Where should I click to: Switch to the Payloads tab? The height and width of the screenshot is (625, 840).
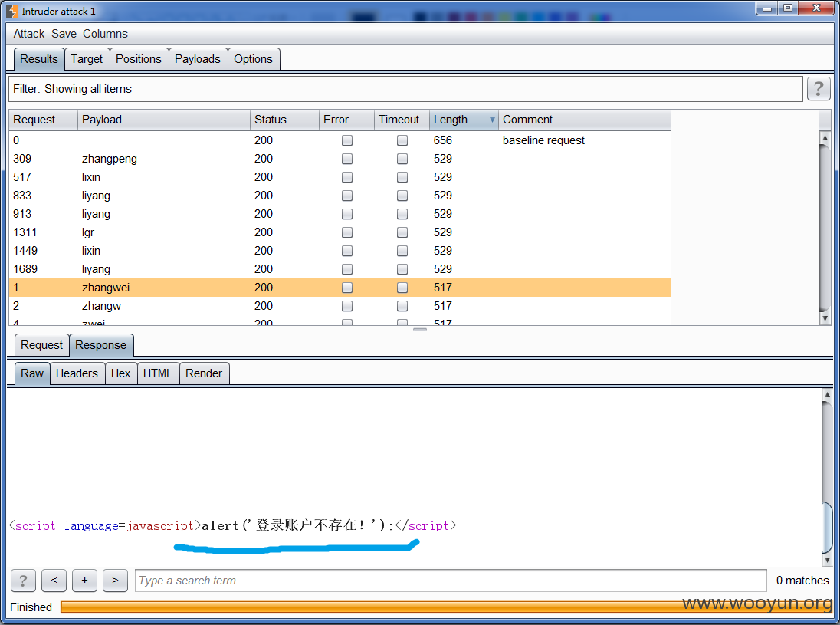click(198, 59)
